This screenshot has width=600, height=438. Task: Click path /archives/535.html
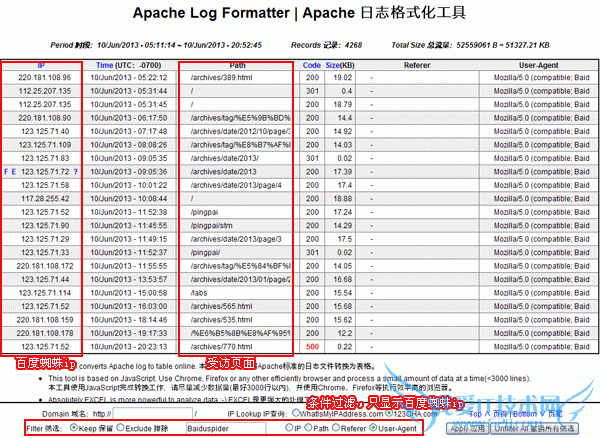pos(221,320)
